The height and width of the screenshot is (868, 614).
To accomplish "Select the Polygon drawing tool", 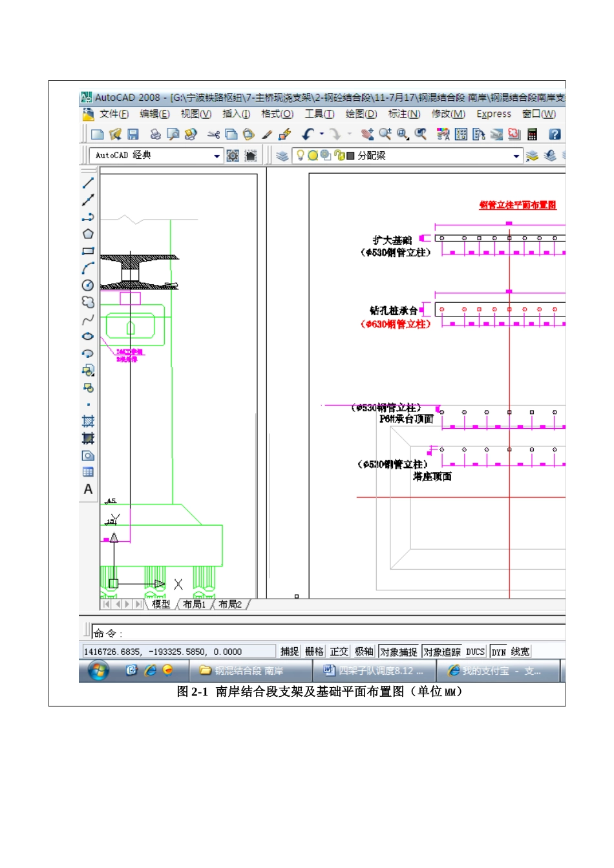I will click(89, 234).
